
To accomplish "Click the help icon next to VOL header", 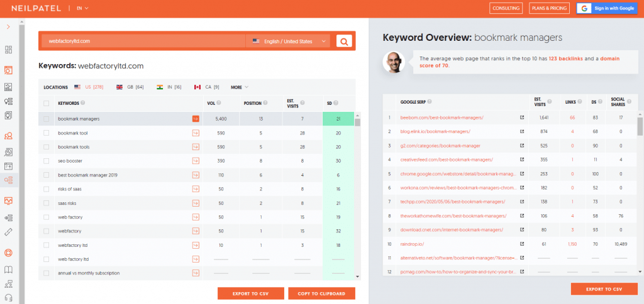I will pos(218,103).
